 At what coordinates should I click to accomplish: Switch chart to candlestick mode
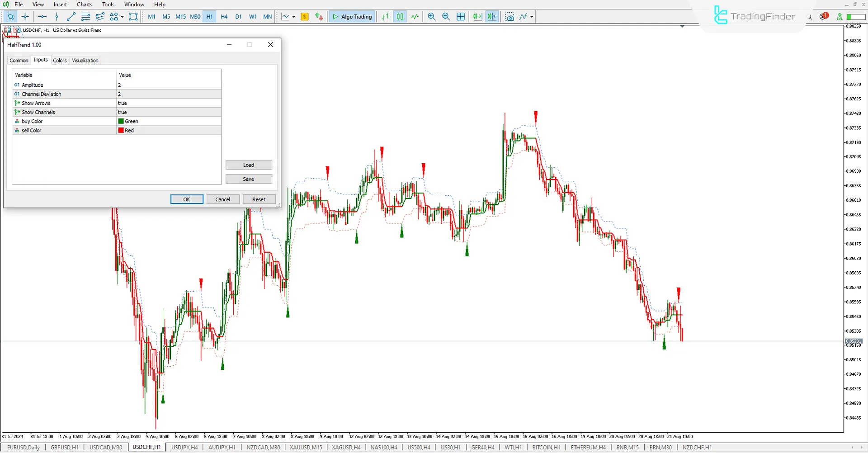coord(400,16)
